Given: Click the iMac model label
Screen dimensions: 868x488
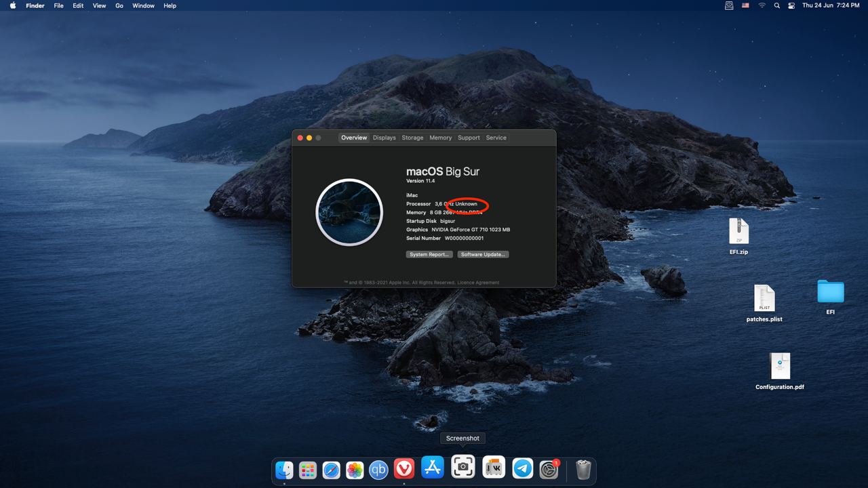Looking at the screenshot, I should click(412, 195).
